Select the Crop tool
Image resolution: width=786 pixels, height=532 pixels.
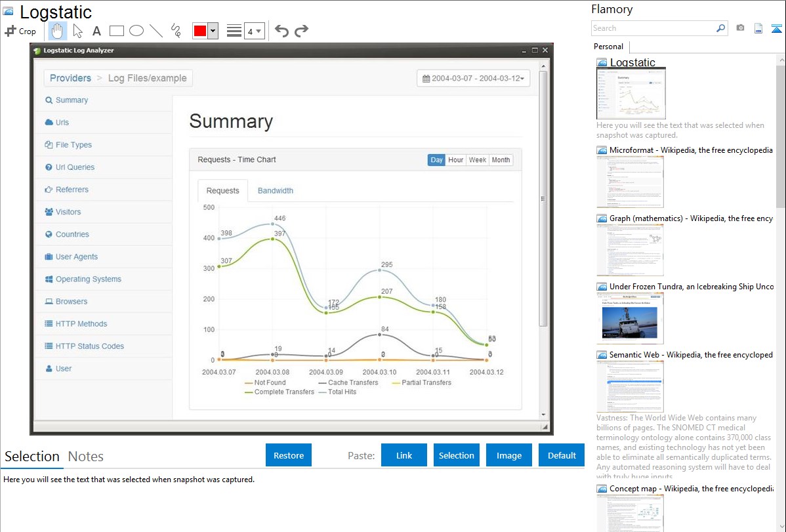point(20,31)
